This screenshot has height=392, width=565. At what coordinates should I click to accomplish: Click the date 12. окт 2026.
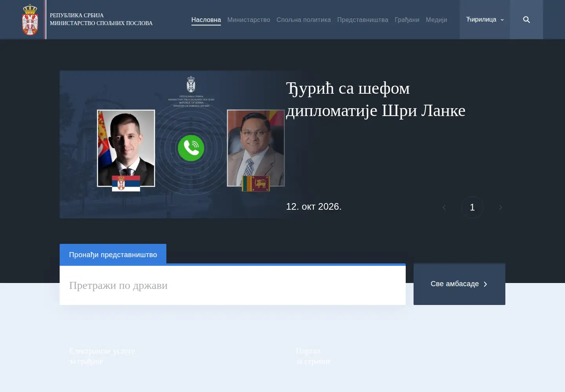click(x=314, y=207)
